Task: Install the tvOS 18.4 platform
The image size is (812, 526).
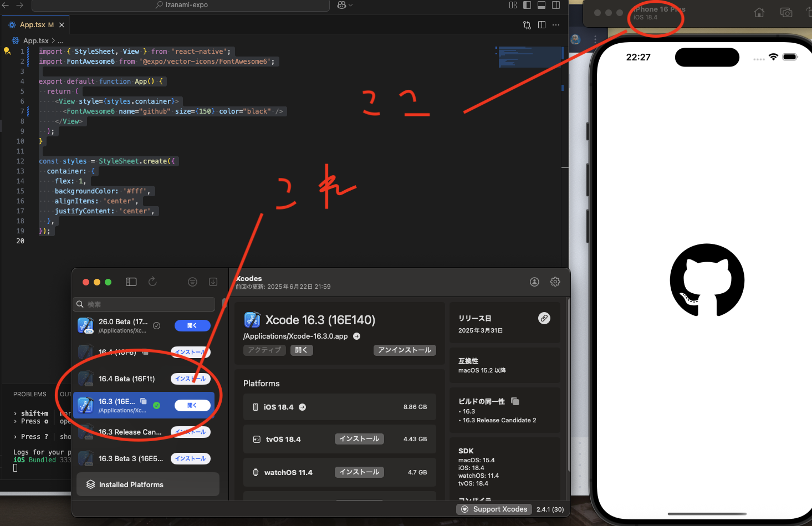Action: point(359,439)
